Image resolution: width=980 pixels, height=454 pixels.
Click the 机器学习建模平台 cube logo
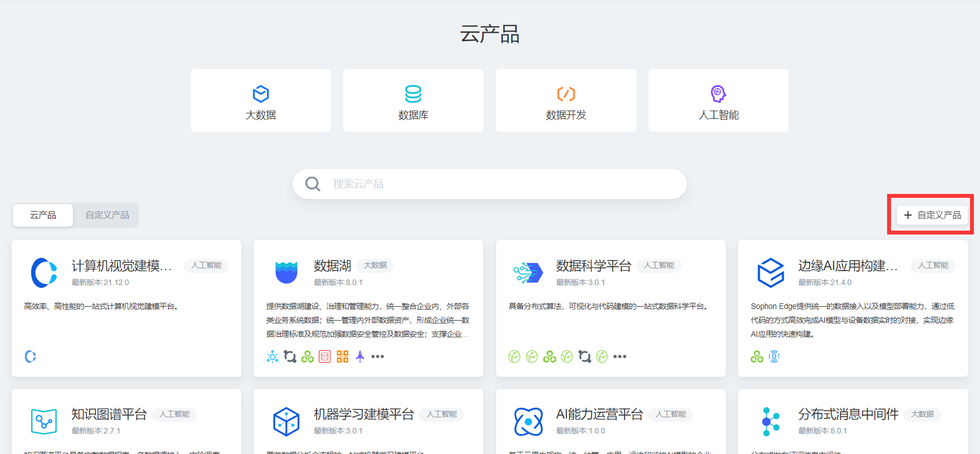pyautogui.click(x=286, y=422)
